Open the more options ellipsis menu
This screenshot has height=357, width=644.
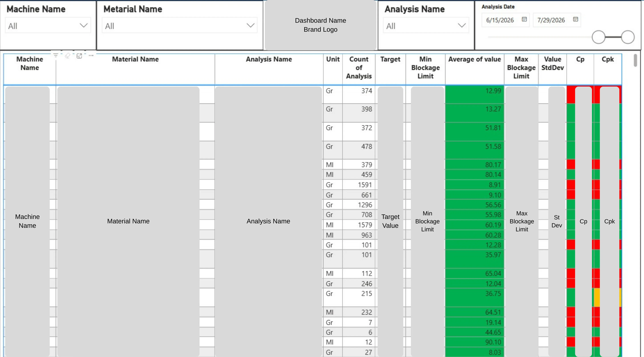91,55
